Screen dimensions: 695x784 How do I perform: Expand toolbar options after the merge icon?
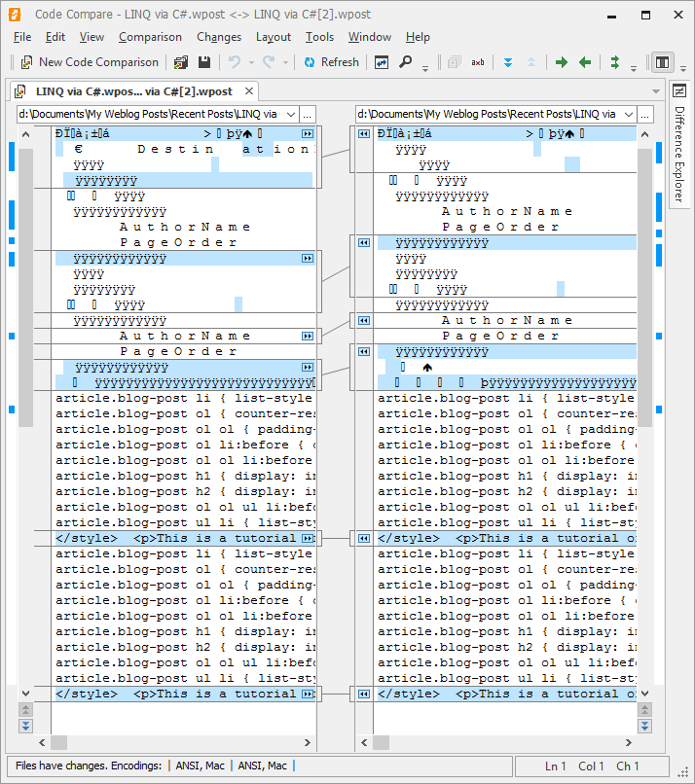click(x=634, y=68)
